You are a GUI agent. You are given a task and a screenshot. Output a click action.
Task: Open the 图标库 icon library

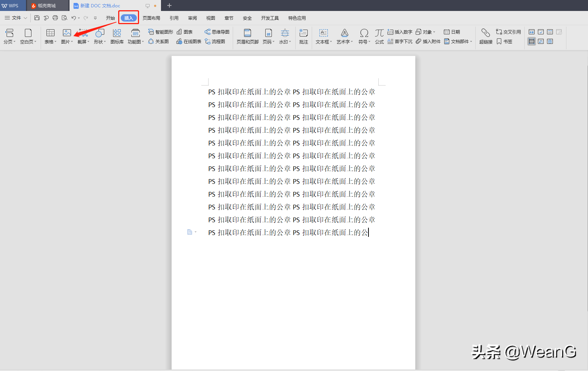pyautogui.click(x=117, y=37)
